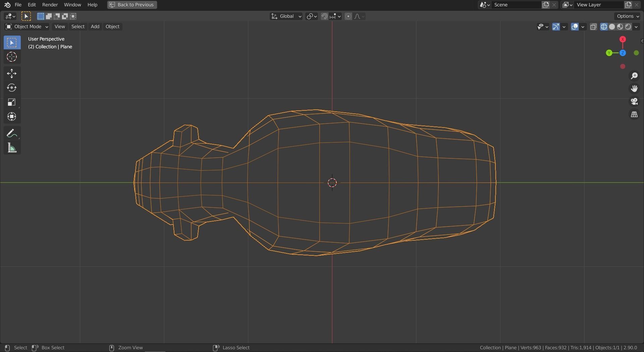The image size is (644, 352).
Task: Browse view layers with the View Layer icon dropdown
Action: pyautogui.click(x=567, y=5)
